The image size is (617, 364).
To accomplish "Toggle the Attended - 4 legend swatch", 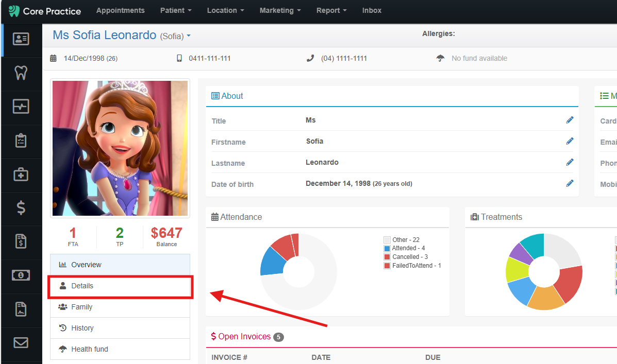I will [x=387, y=249].
